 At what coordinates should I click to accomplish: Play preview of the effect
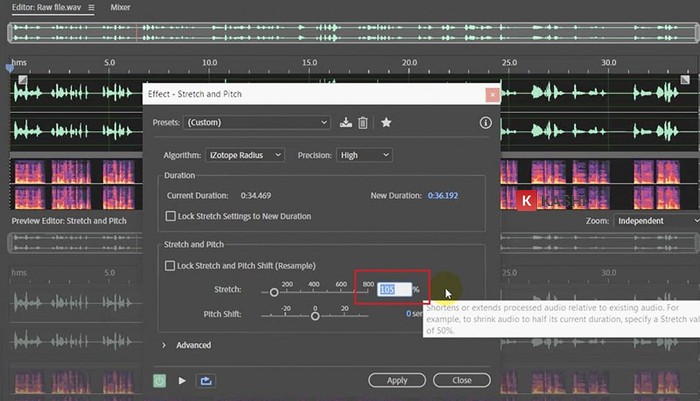click(x=182, y=380)
